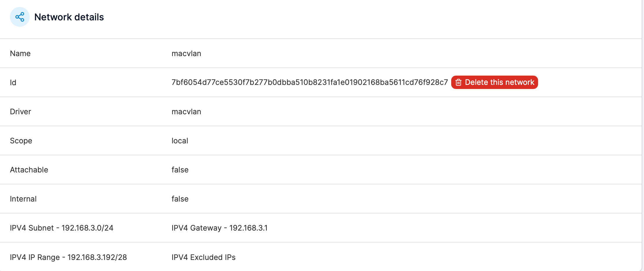Image resolution: width=644 pixels, height=271 pixels.
Task: Click the IPV4 Excluded IPs text
Action: [x=204, y=257]
